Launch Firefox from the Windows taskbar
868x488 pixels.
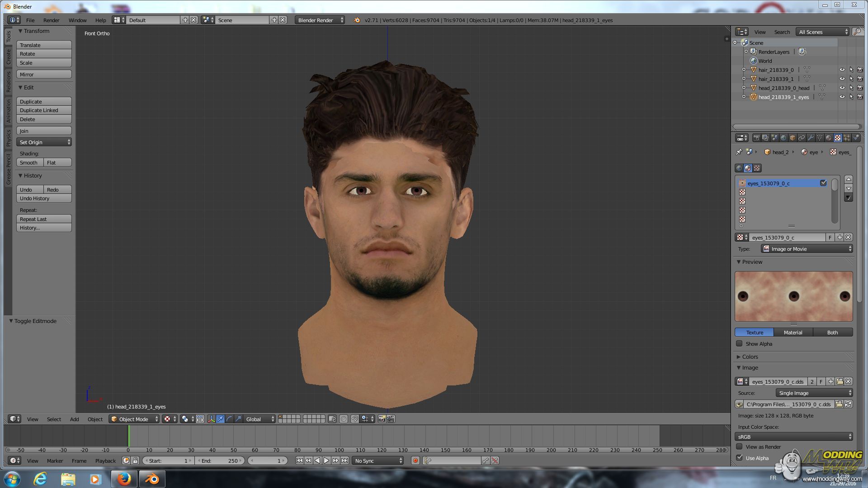click(124, 479)
